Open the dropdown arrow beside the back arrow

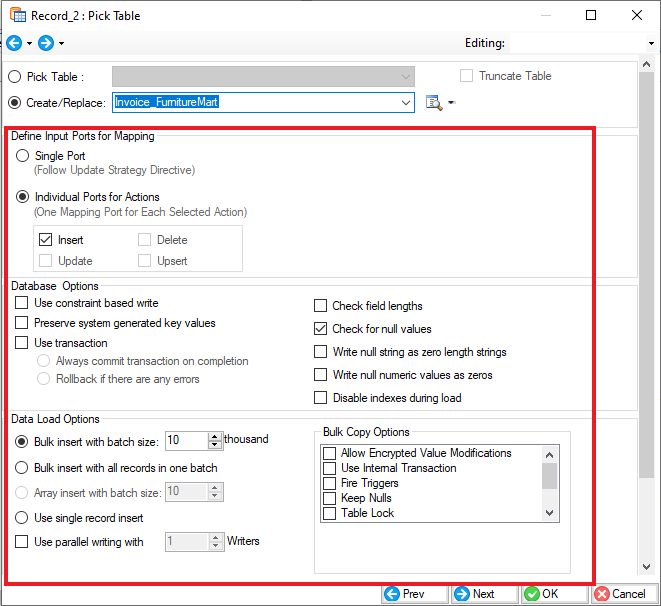click(30, 44)
